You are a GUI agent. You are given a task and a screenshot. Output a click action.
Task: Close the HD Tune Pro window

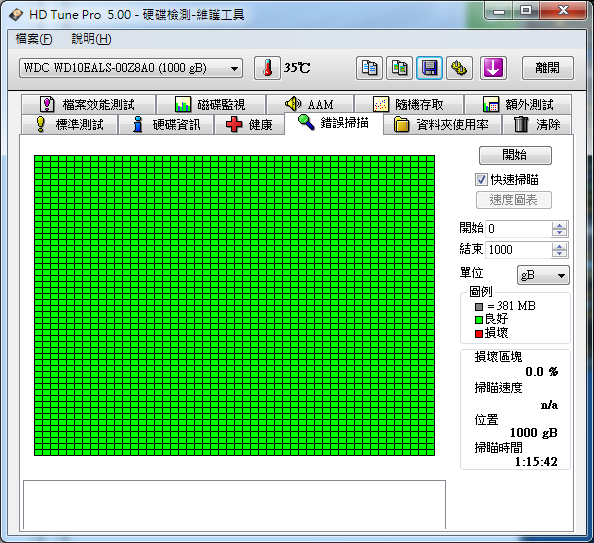point(563,11)
